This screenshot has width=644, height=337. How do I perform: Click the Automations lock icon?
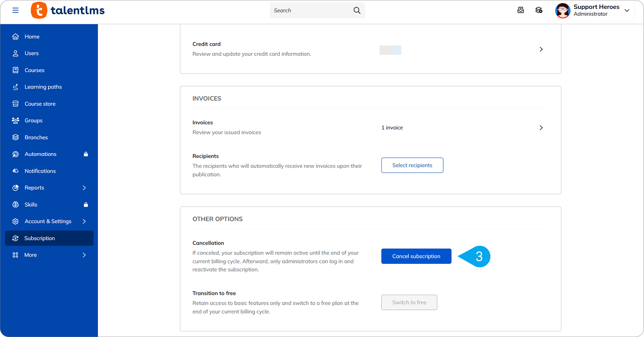(x=86, y=154)
